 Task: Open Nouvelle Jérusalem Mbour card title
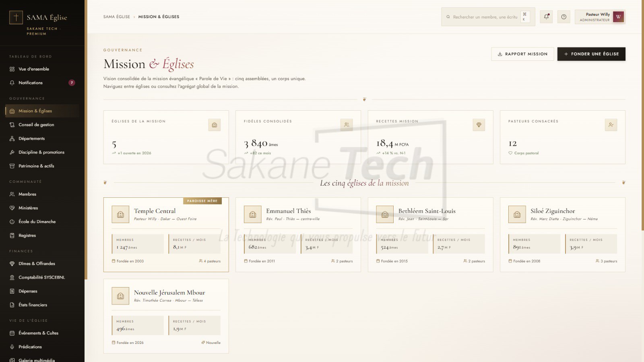coord(169,293)
